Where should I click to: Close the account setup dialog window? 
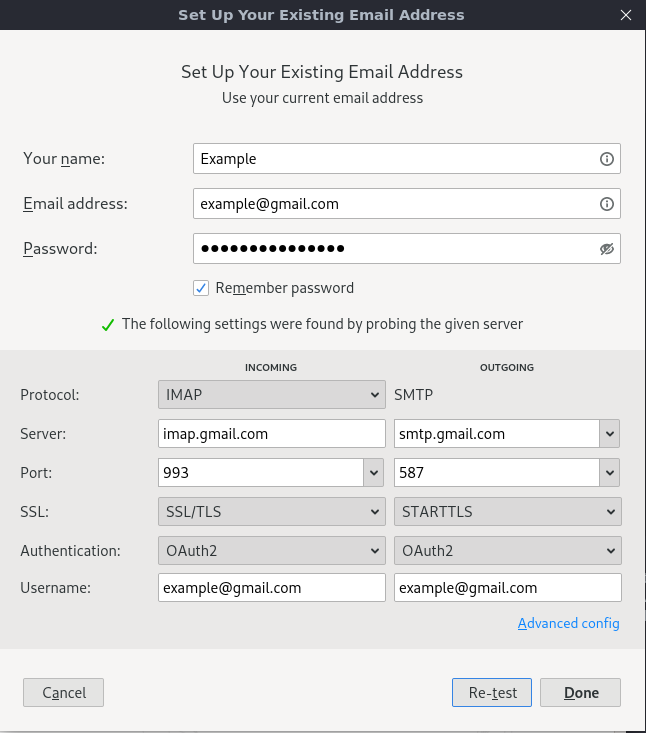coord(626,15)
